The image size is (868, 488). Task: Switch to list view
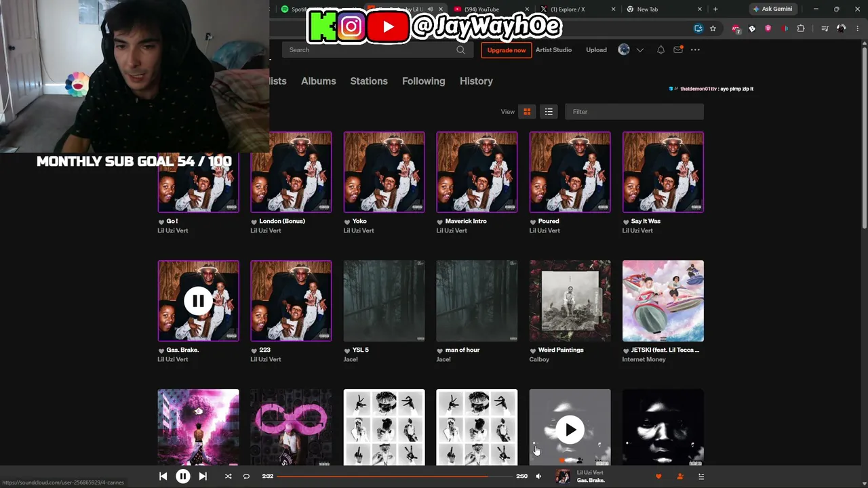pyautogui.click(x=549, y=112)
